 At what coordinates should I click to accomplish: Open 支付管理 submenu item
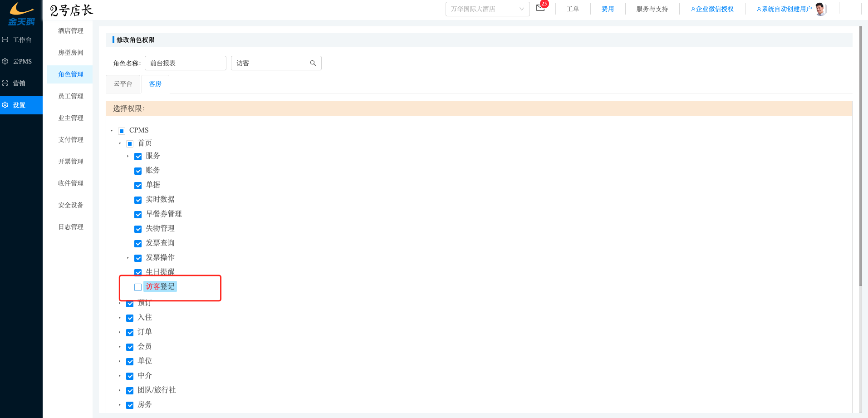(71, 140)
